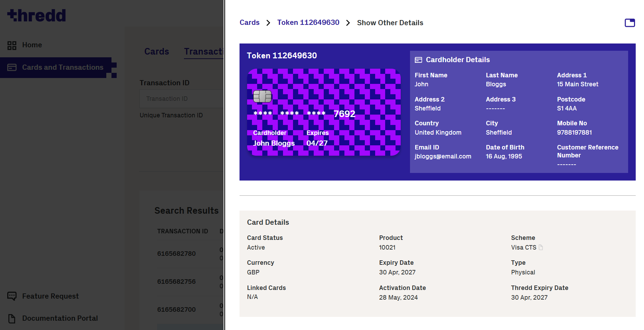Open Token 112649630 breadcrumb link
The height and width of the screenshot is (330, 644).
click(308, 22)
